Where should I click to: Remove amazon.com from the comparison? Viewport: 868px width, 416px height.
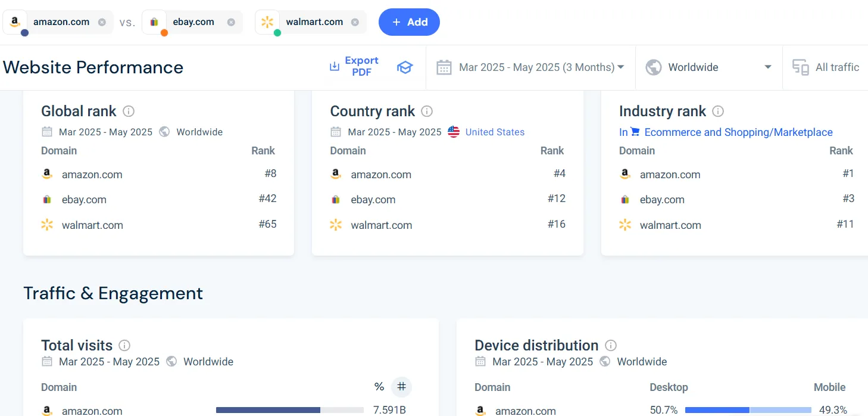point(102,22)
